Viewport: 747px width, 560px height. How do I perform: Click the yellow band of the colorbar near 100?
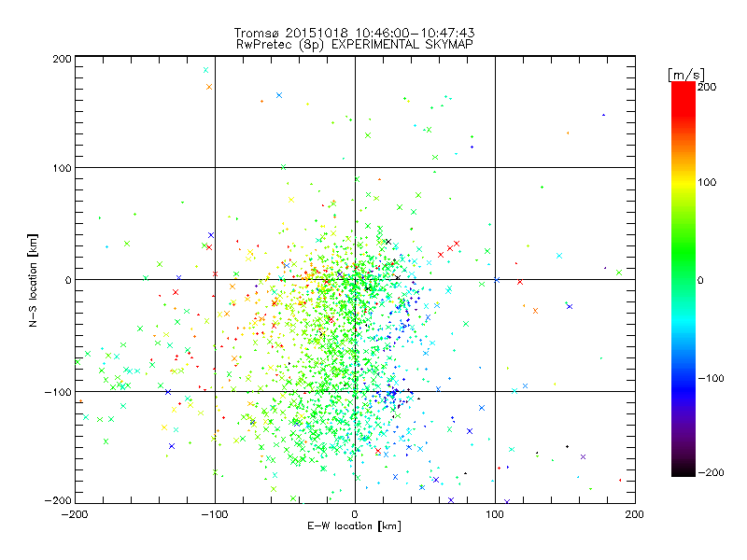tap(684, 182)
